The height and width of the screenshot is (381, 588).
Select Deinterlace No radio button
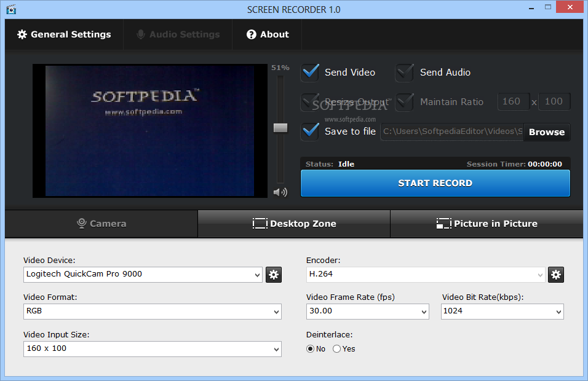click(310, 349)
